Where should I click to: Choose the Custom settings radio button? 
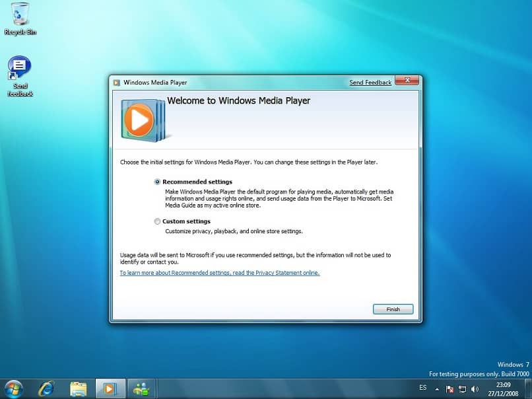[x=157, y=221]
